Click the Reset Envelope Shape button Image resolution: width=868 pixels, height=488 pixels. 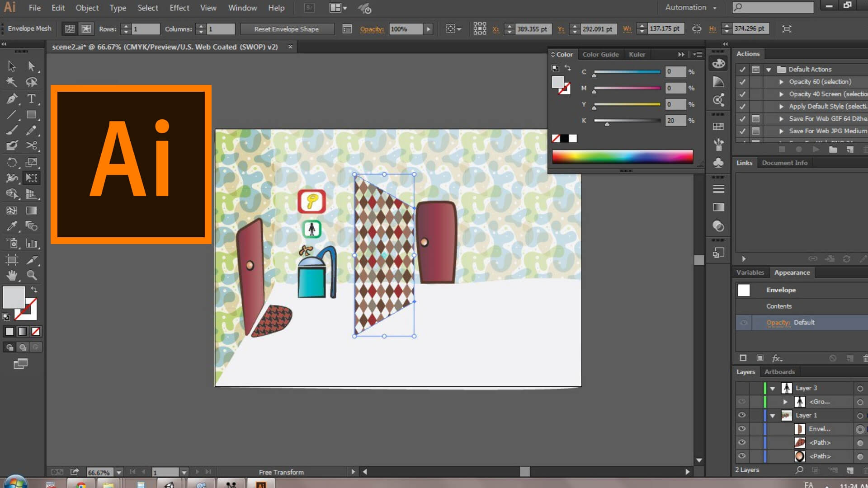286,28
